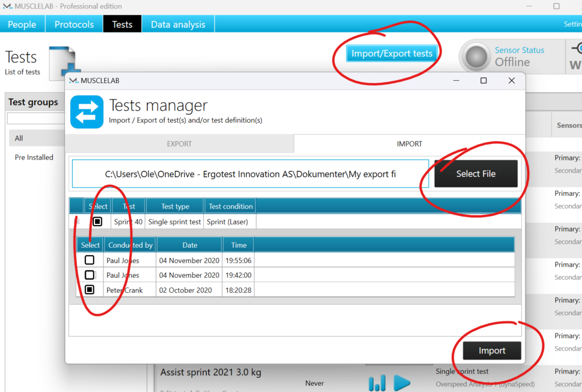Click the MuscleLab logo in the dialog title bar

(x=74, y=81)
